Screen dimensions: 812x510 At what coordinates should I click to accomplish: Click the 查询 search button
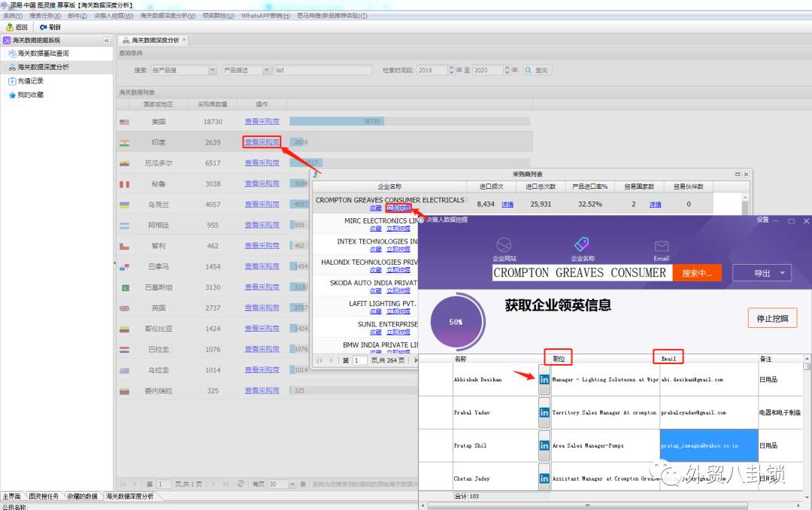point(537,70)
